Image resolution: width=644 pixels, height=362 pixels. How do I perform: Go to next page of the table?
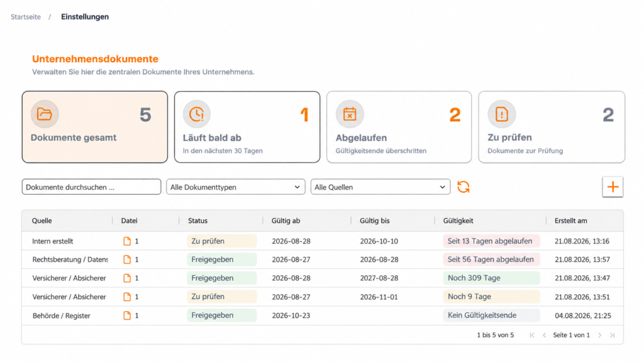599,336
